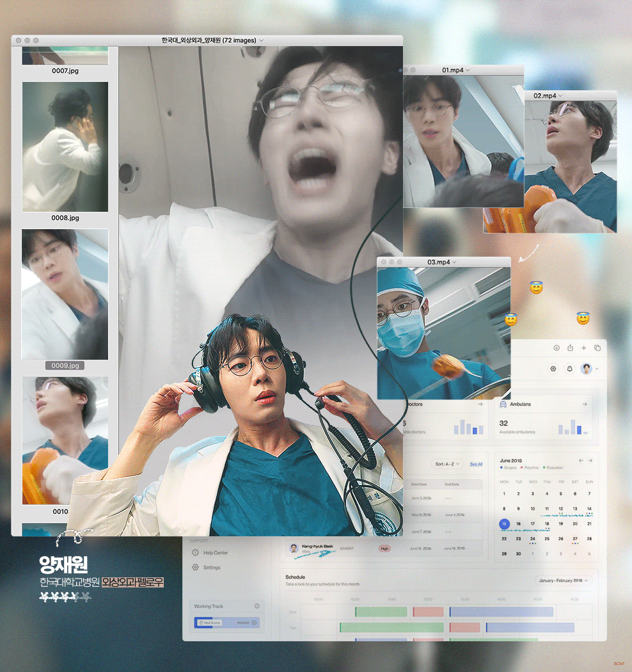Viewport: 632px width, 672px height.
Task: Click the See All link
Action: [x=476, y=464]
